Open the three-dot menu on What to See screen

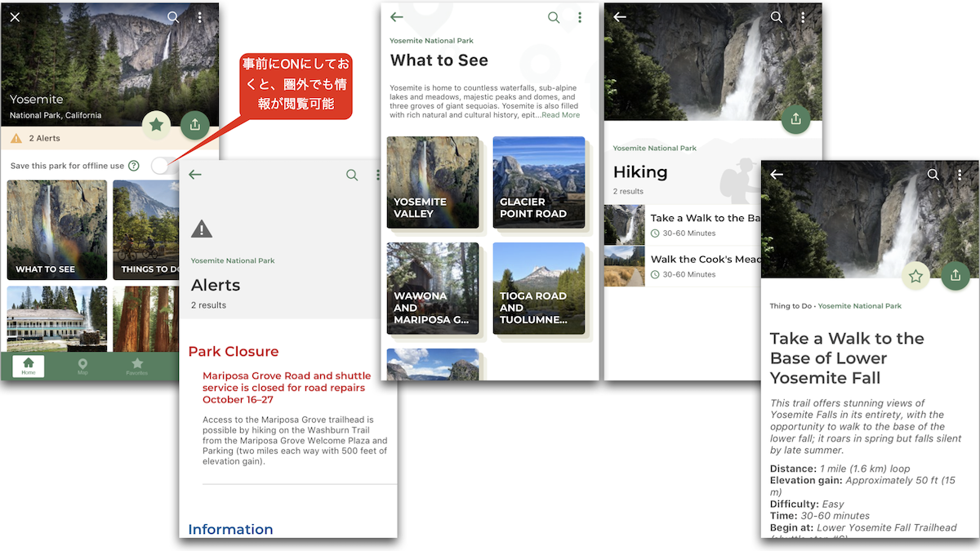(x=580, y=17)
